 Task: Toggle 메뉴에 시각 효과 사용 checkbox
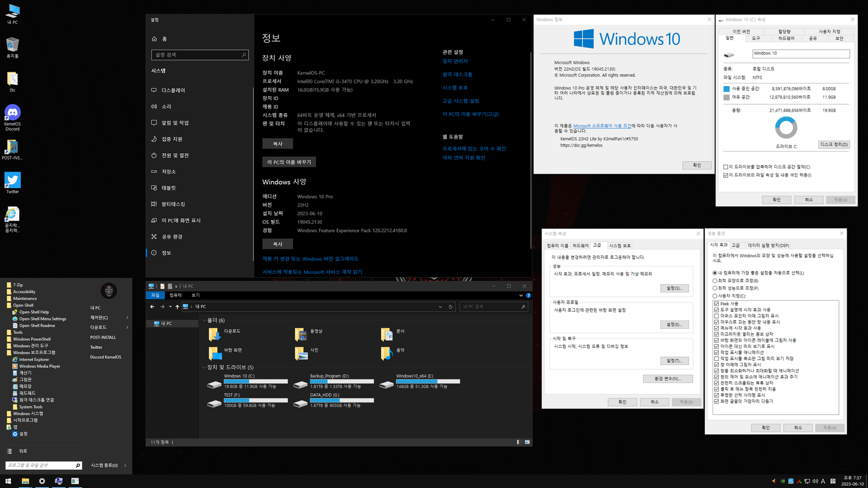tap(717, 328)
